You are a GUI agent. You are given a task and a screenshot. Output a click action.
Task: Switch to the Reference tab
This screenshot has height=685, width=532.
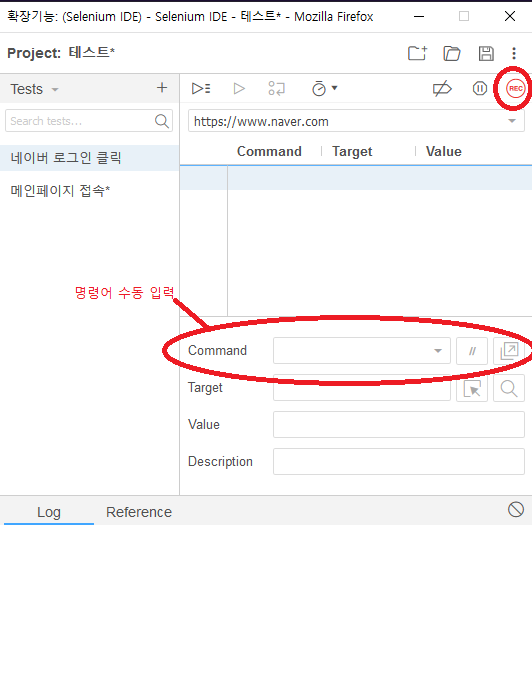tap(139, 512)
